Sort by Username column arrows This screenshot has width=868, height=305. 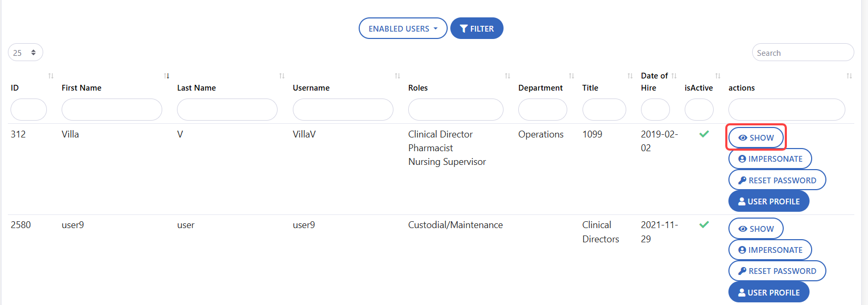pos(398,76)
